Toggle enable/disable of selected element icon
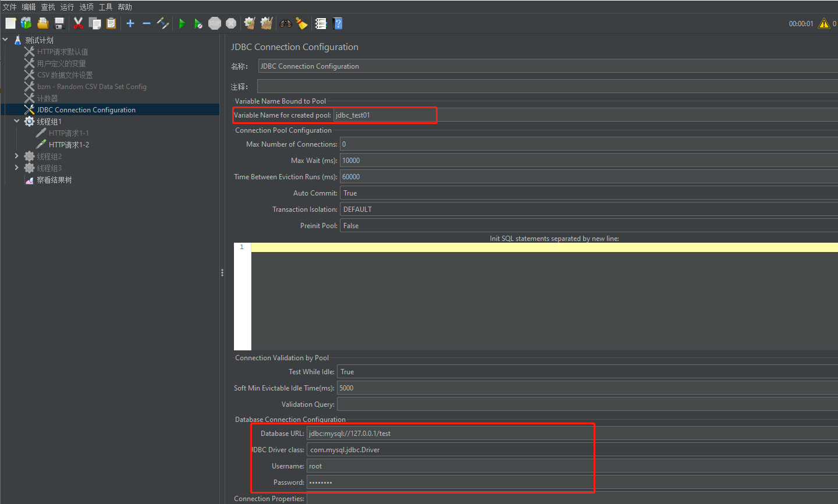838x504 pixels. 163,23
